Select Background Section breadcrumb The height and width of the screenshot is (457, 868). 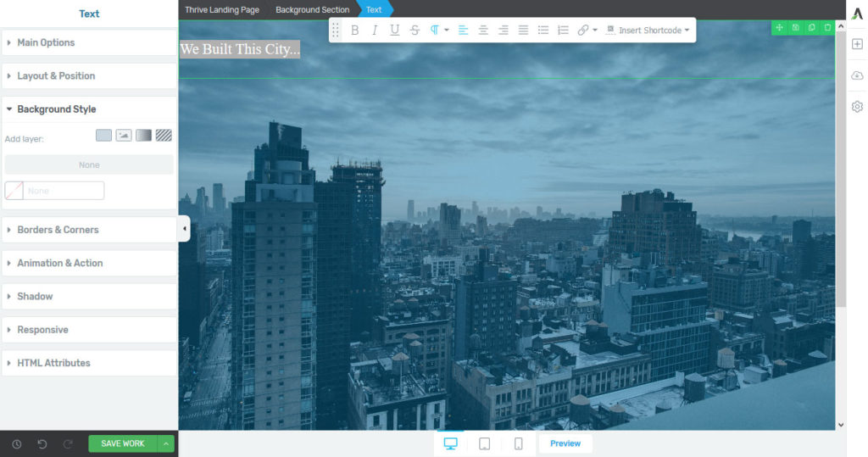click(x=312, y=9)
